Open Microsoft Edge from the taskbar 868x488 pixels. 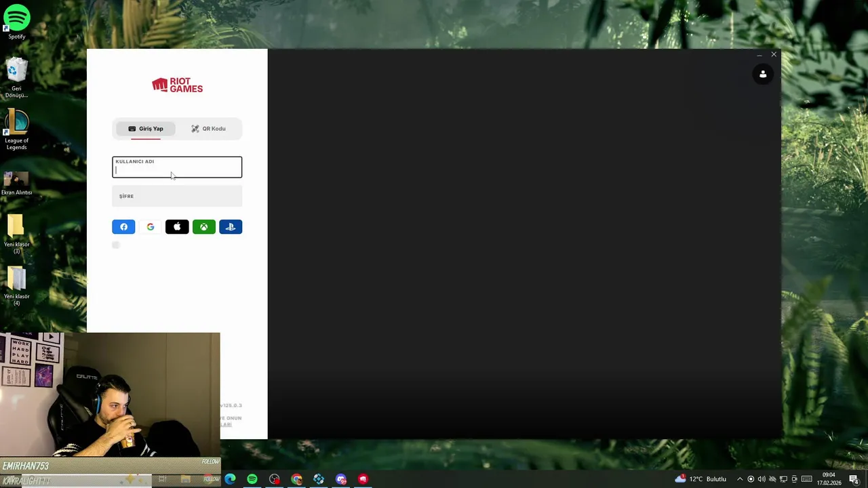(x=230, y=479)
